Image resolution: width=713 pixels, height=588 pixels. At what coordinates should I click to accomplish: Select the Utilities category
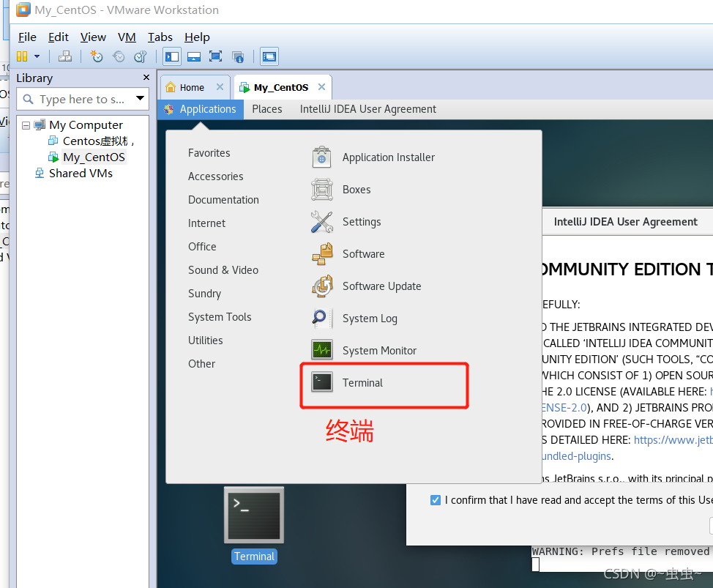tap(205, 340)
